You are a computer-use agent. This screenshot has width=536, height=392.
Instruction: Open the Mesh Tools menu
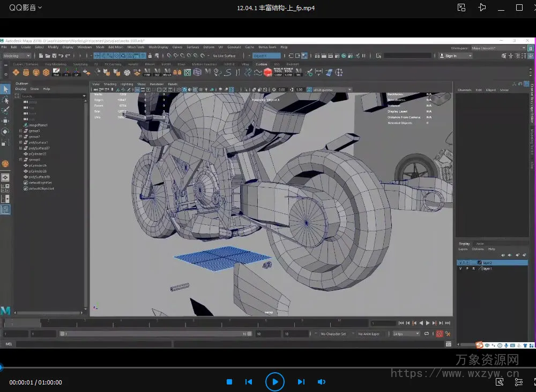point(136,47)
